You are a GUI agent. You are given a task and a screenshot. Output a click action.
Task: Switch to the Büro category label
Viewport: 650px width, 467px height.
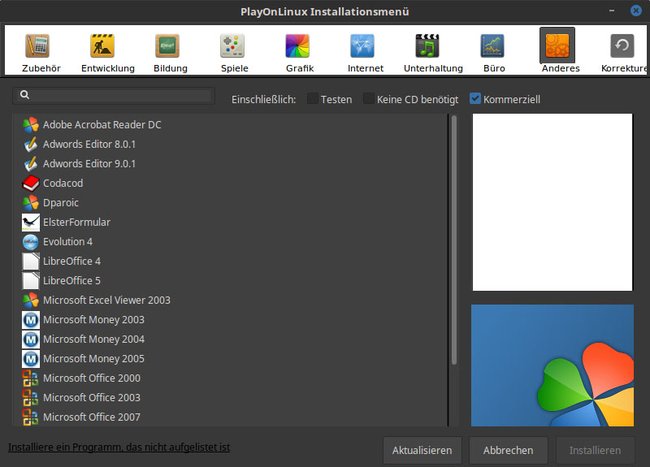(494, 68)
